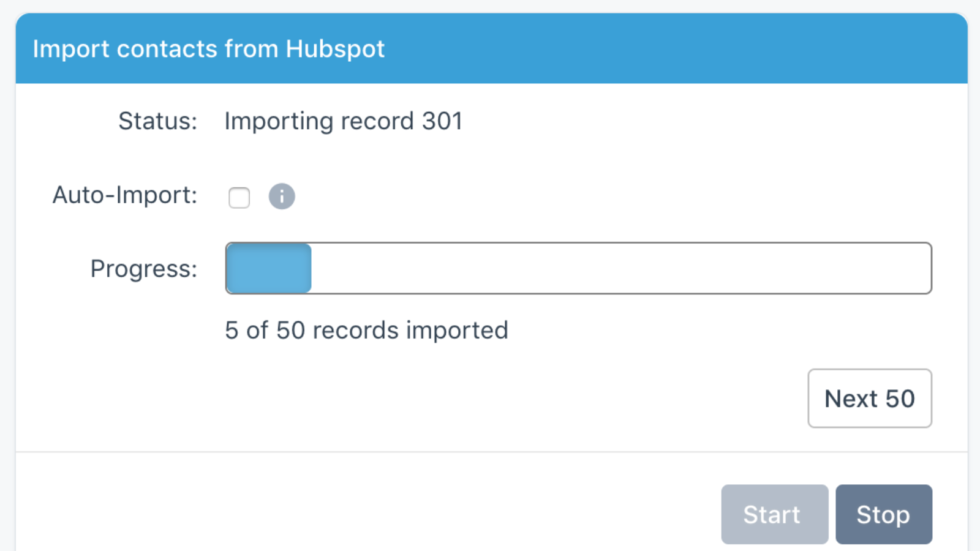
Task: Click the filled portion of the progress bar
Action: pos(268,268)
